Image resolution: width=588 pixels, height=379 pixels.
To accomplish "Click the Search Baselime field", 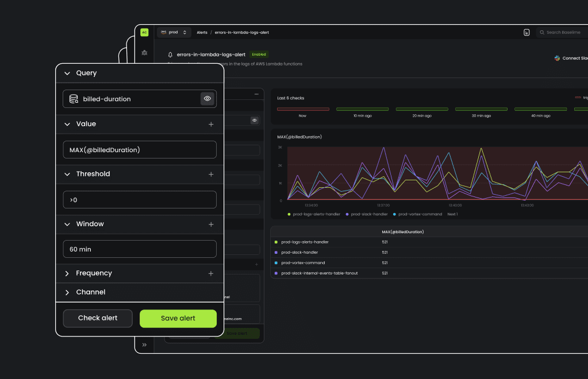I will [562, 33].
